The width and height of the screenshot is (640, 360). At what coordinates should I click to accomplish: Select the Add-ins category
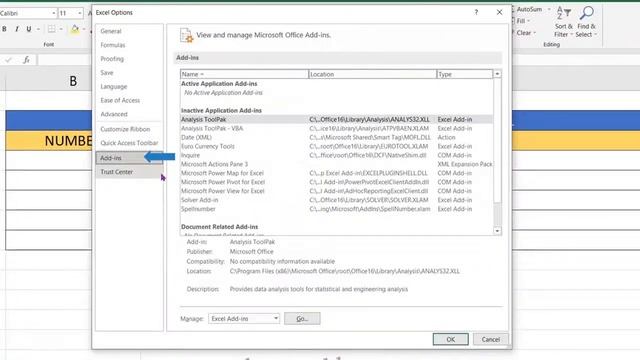(x=129, y=158)
